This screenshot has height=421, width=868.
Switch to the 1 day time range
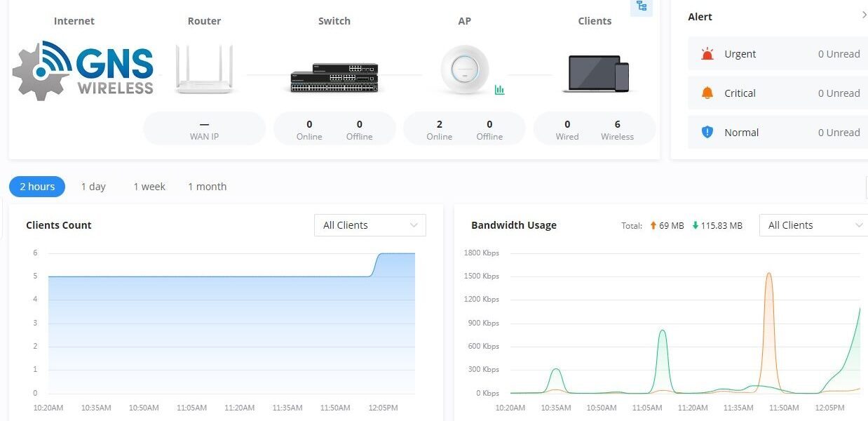click(93, 187)
